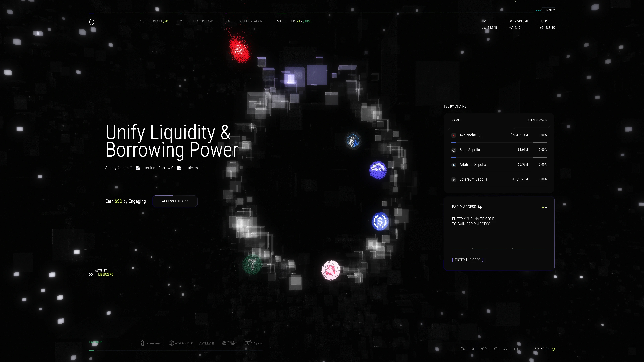Click the purple cloud-like token orb
This screenshot has width=644, height=362.
(x=378, y=170)
